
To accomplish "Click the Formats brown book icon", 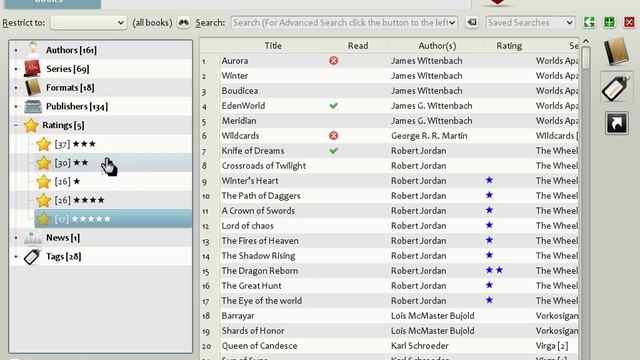I will tap(33, 87).
